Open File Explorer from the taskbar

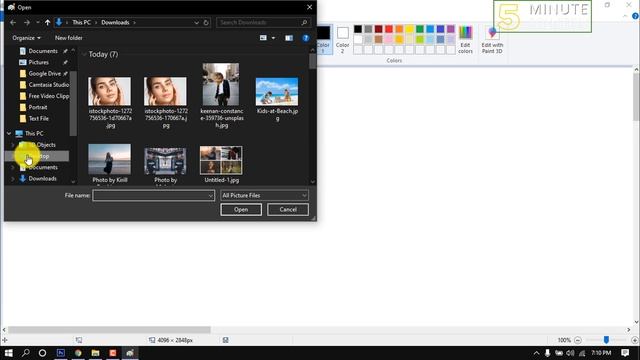click(x=96, y=353)
